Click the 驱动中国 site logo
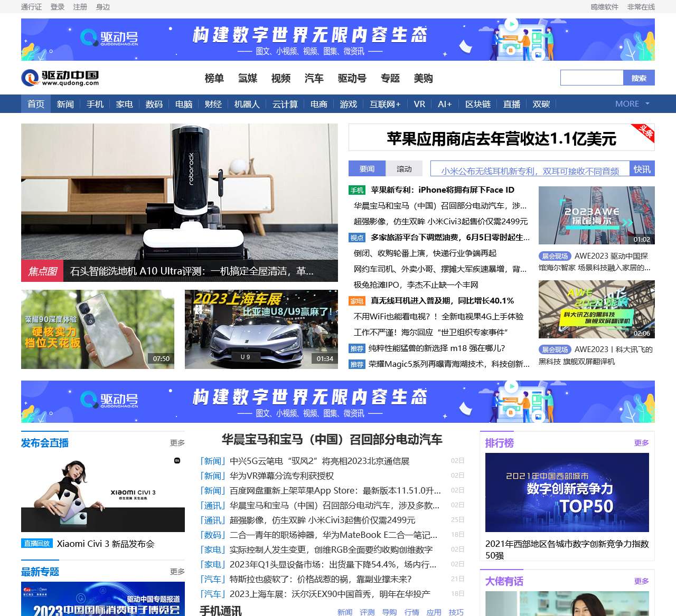Viewport: 676px width, 616px height. [x=60, y=78]
